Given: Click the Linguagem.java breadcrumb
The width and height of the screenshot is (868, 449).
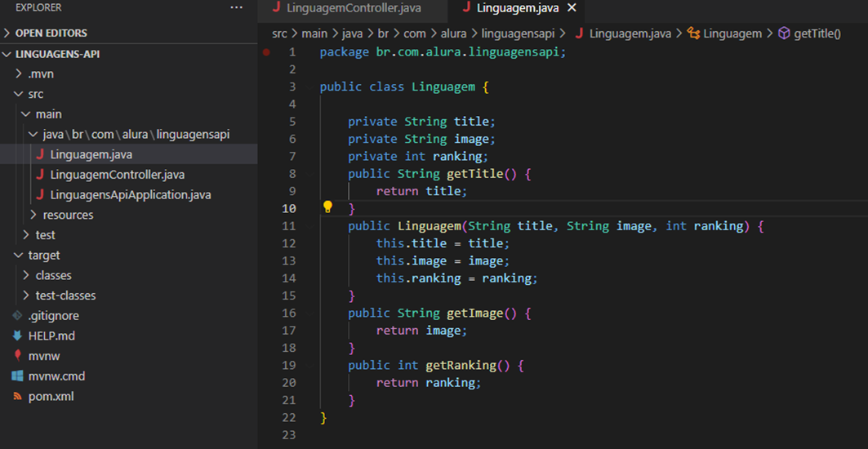Looking at the screenshot, I should coord(630,33).
